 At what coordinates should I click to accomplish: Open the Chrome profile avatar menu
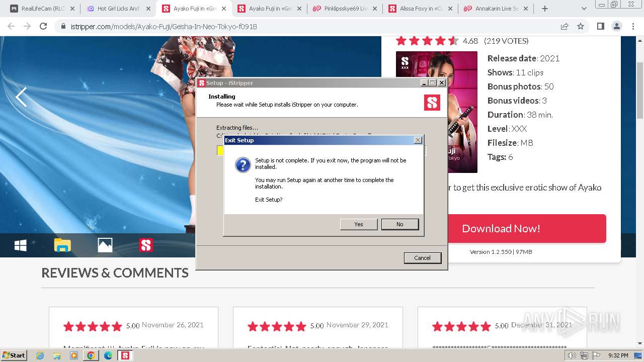616,26
